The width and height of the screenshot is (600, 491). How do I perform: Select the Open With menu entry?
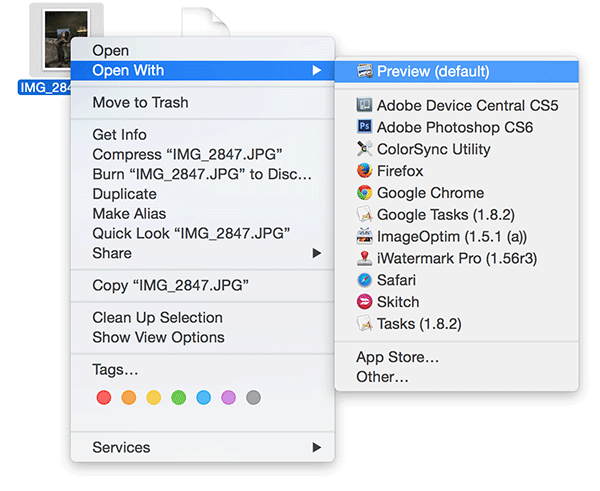point(202,70)
